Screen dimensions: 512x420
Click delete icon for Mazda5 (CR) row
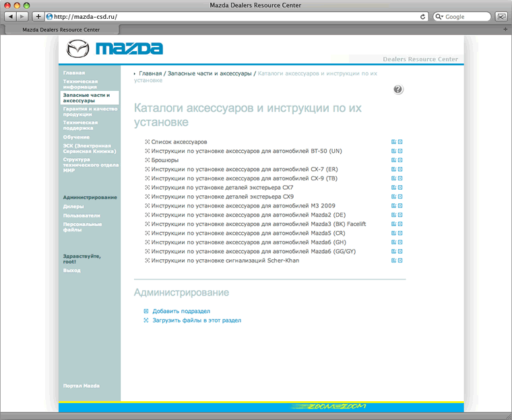point(400,233)
